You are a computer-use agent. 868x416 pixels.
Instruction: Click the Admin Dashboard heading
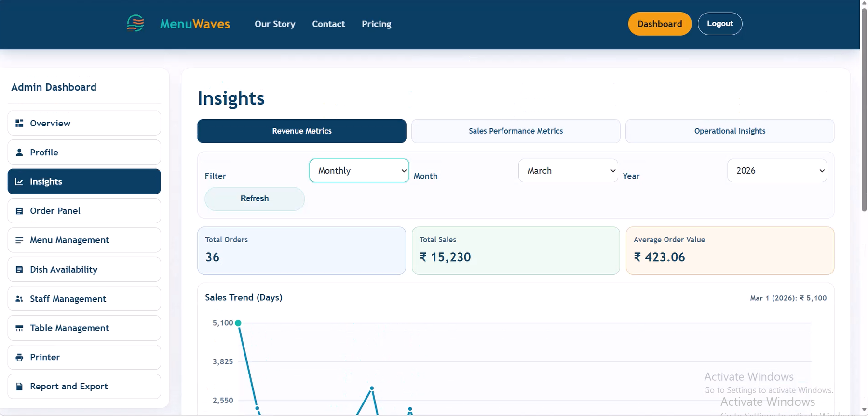point(54,87)
